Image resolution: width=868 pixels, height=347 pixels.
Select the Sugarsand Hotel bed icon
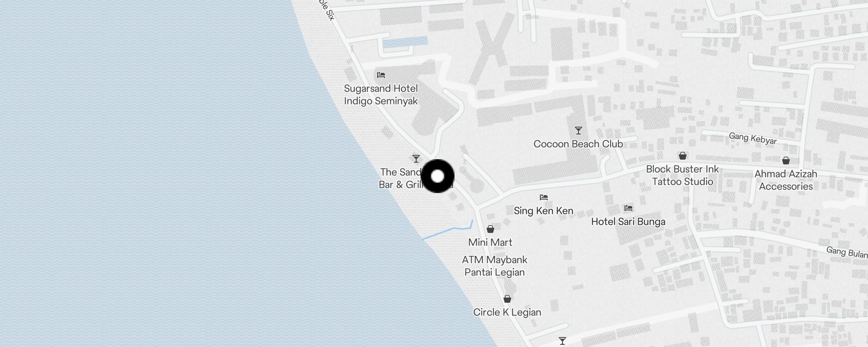coord(381,75)
